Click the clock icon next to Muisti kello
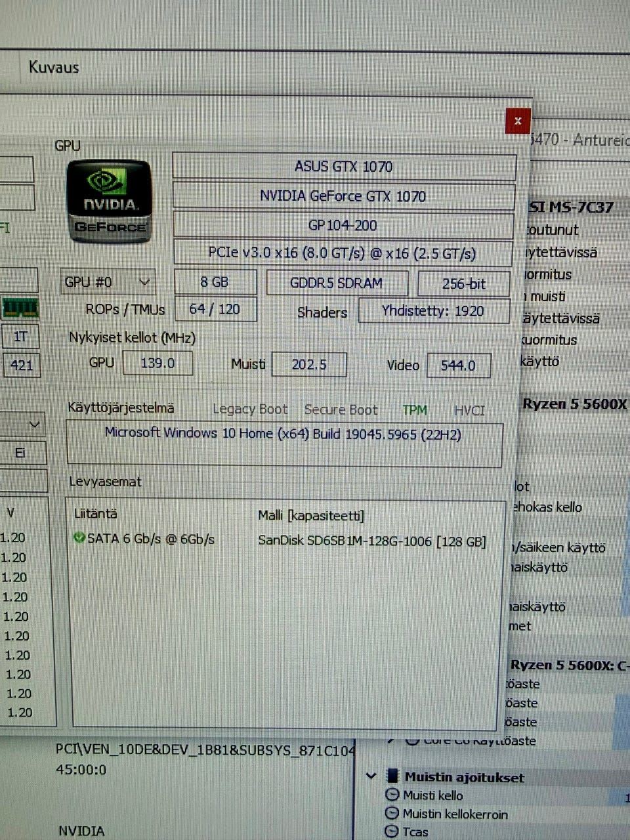 [392, 795]
